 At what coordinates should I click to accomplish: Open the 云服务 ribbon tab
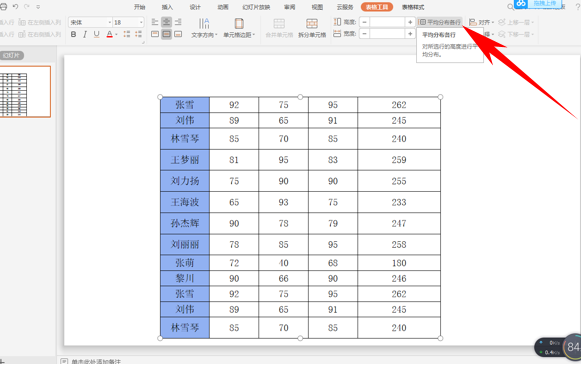pyautogui.click(x=345, y=7)
